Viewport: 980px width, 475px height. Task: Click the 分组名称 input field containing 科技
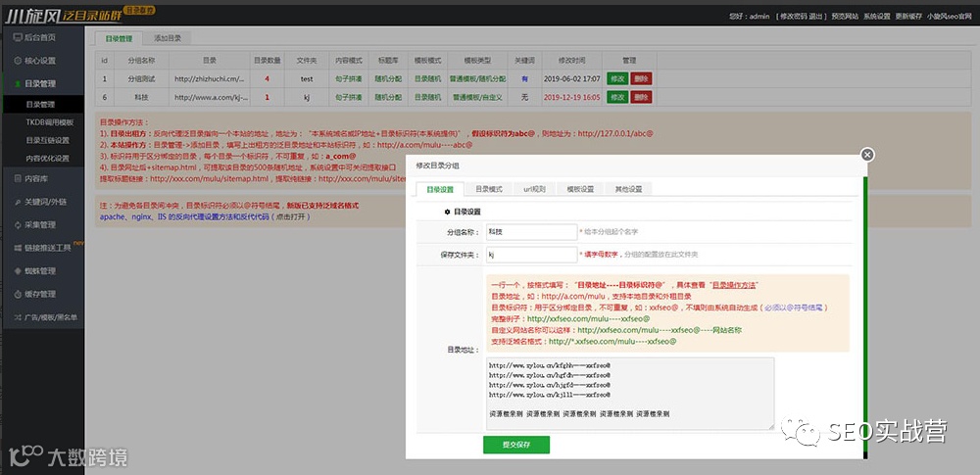(530, 232)
